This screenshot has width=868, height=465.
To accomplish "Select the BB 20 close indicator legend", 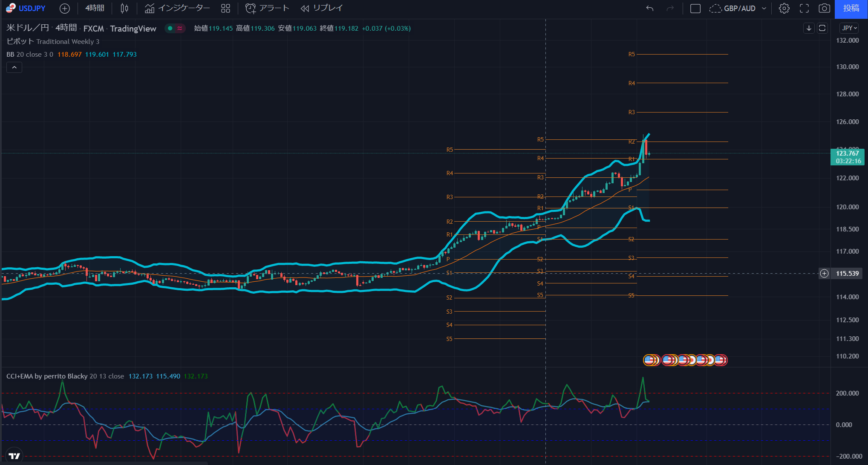I will [30, 54].
